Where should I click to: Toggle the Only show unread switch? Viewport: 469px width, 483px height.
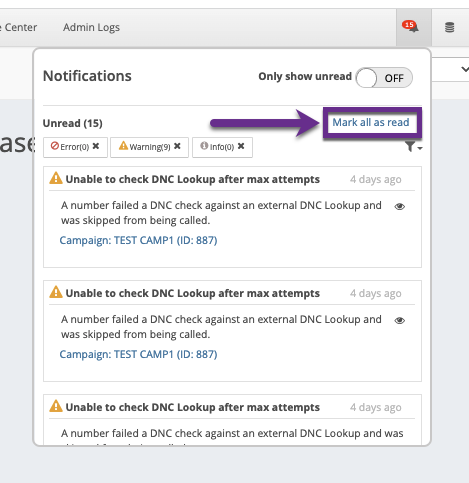(x=384, y=78)
